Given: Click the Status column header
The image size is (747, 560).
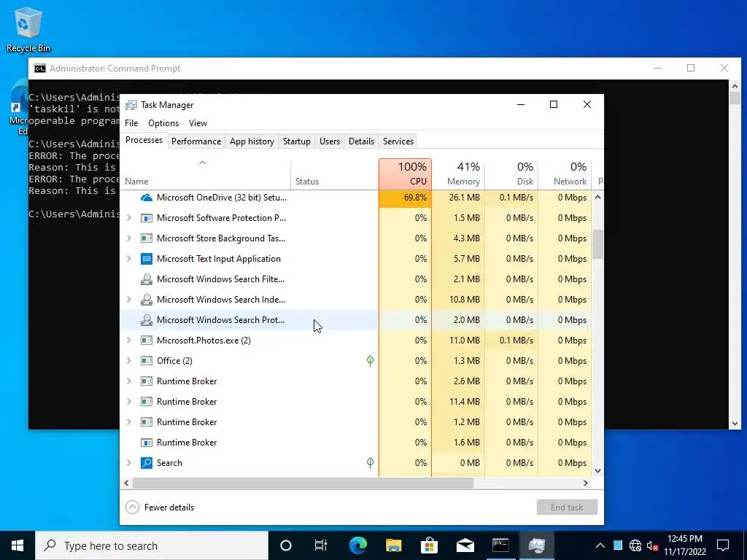Looking at the screenshot, I should pos(335,174).
